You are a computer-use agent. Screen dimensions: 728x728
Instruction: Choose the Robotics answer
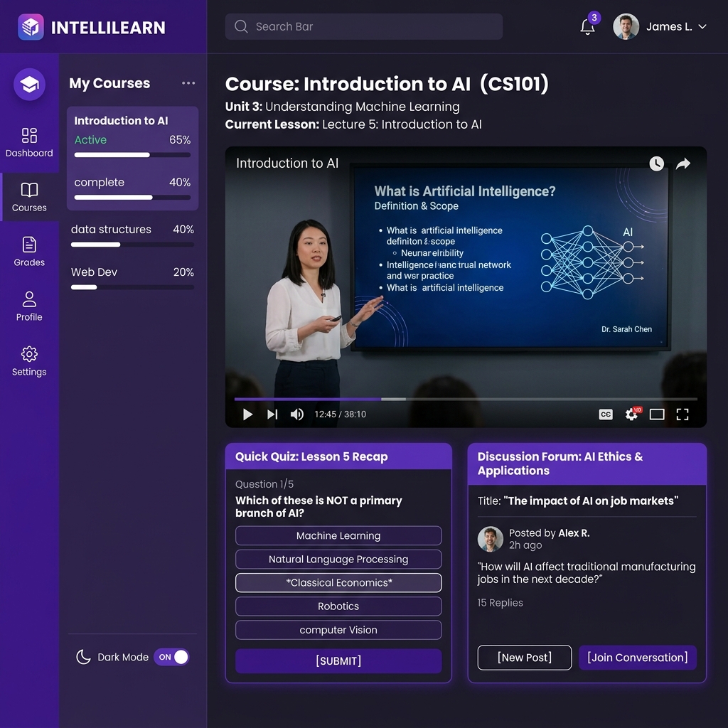tap(338, 606)
